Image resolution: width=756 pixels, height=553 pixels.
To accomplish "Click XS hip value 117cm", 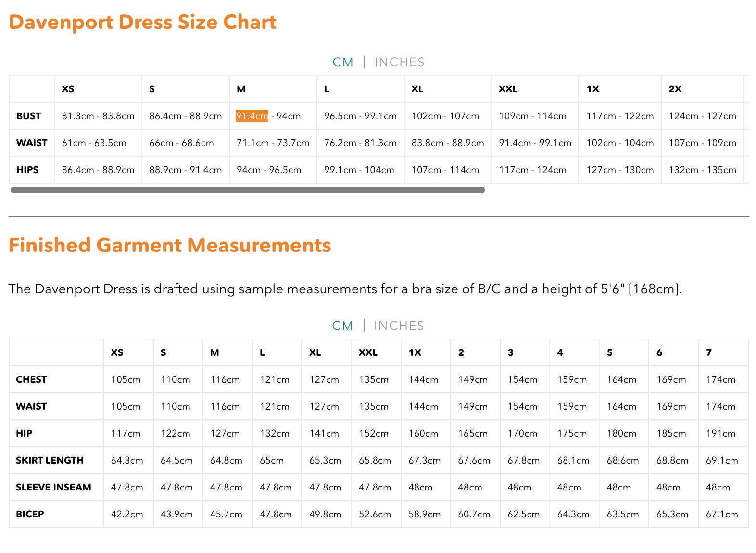I will [126, 433].
